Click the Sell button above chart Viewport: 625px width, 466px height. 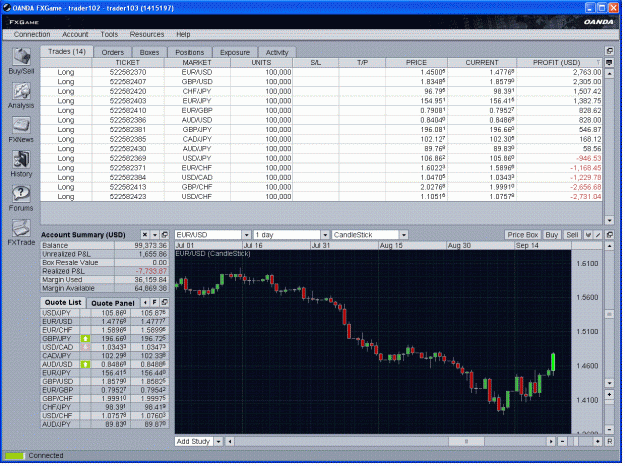point(572,235)
